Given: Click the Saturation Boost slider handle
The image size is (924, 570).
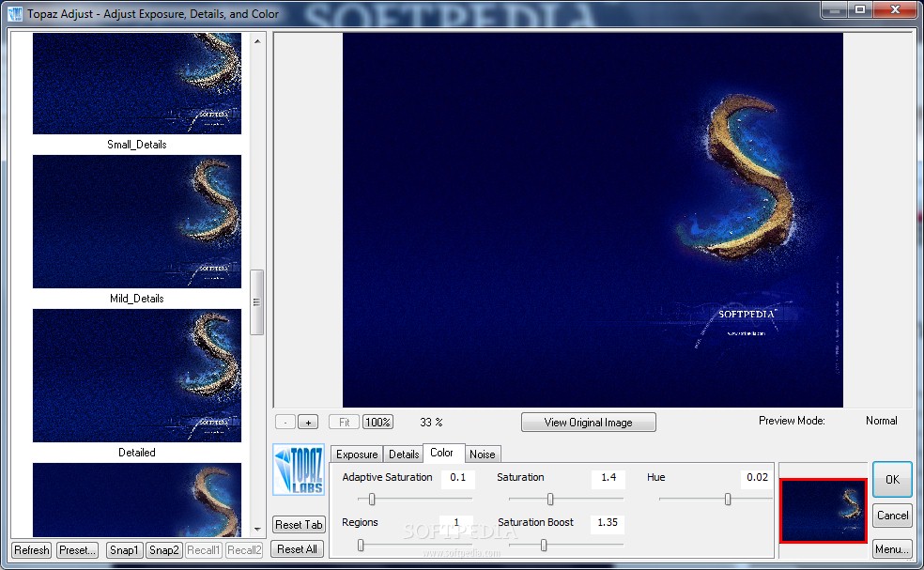Looking at the screenshot, I should click(x=544, y=546).
